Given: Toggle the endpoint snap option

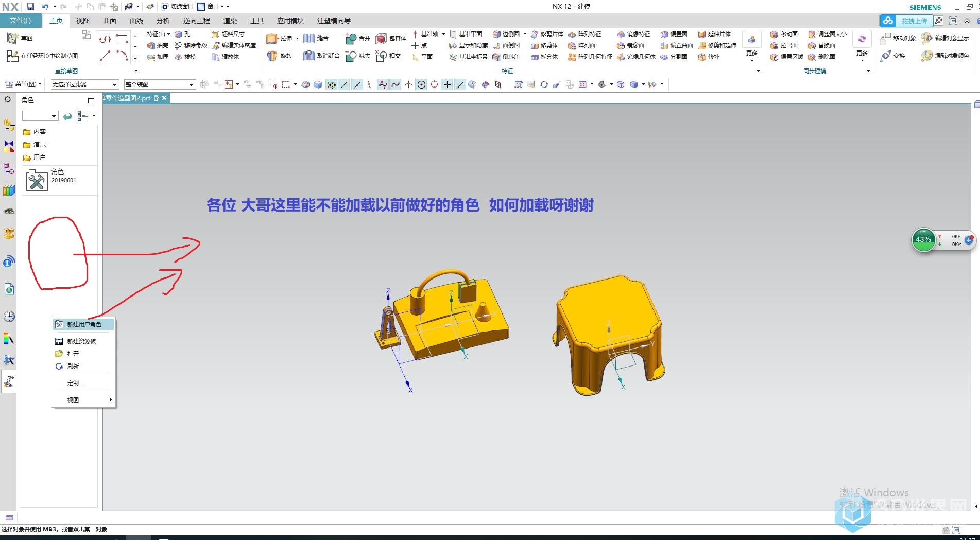Looking at the screenshot, I should pos(344,84).
